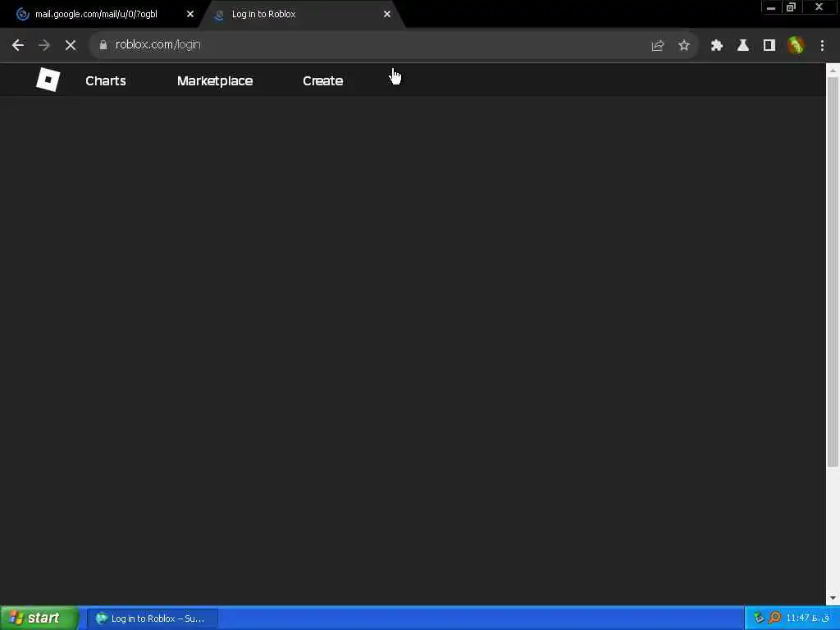The height and width of the screenshot is (630, 840).
Task: Click the page vertical scrollbar thumb
Action: point(833,272)
